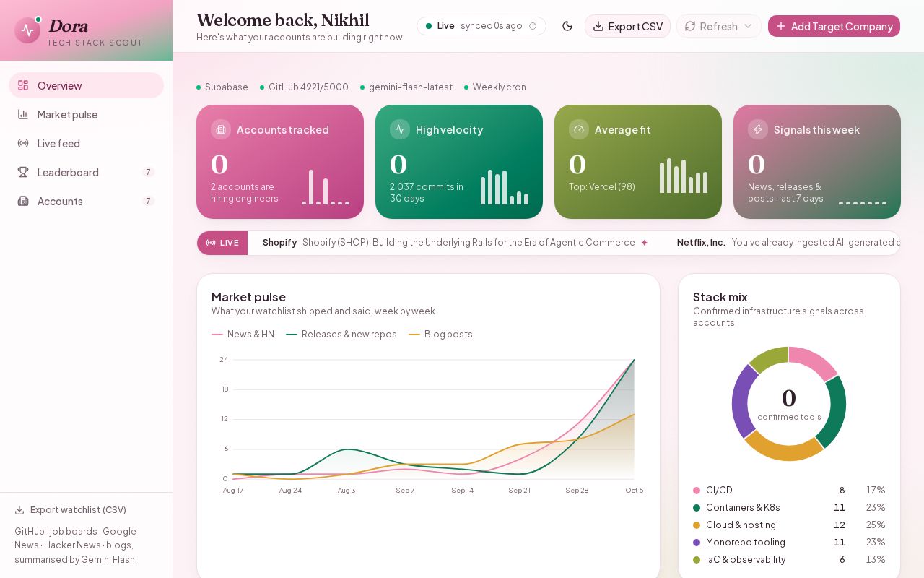Export data with Export CSV button
The width and height of the screenshot is (924, 578).
(627, 26)
